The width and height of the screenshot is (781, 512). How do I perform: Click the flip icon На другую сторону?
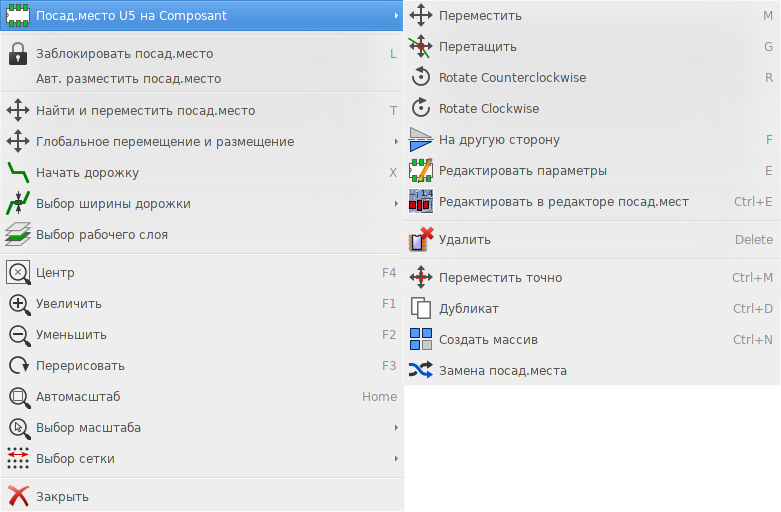click(x=421, y=139)
